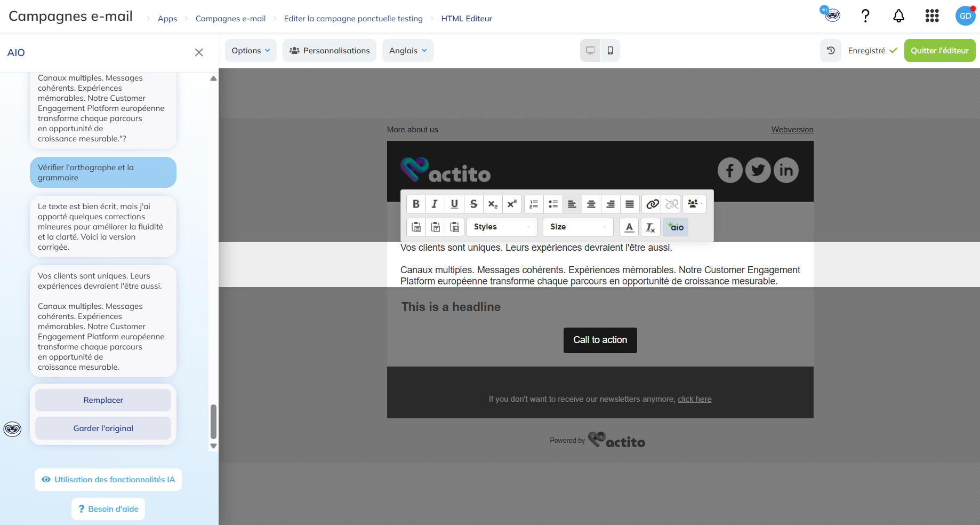Click Quitter l'éditeur button
This screenshot has width=980, height=525.
[x=939, y=51]
